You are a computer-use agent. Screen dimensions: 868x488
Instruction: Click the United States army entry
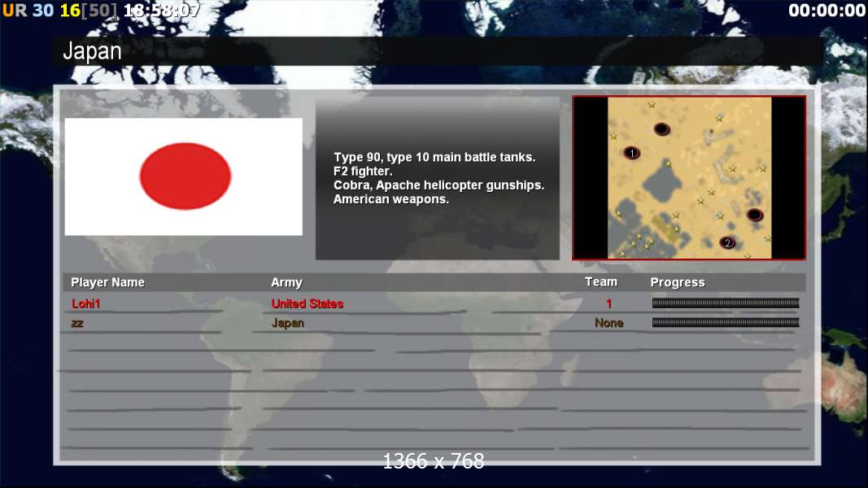(x=308, y=303)
